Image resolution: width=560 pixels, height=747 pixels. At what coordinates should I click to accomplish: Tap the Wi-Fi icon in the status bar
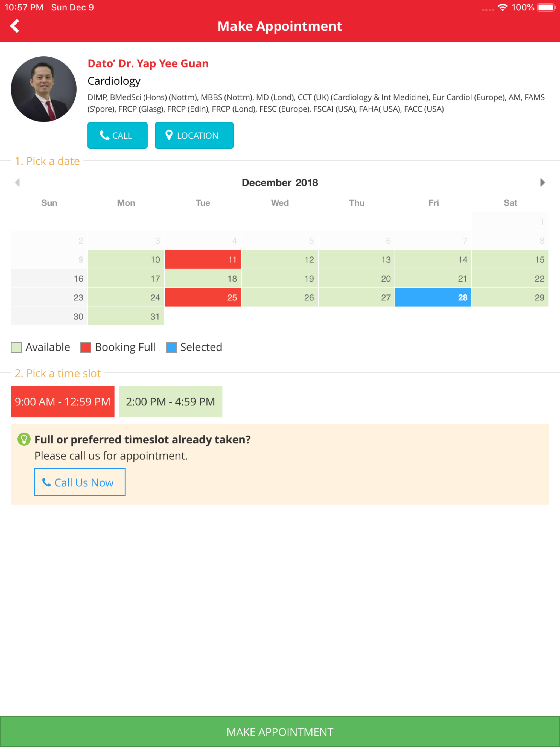coord(502,7)
